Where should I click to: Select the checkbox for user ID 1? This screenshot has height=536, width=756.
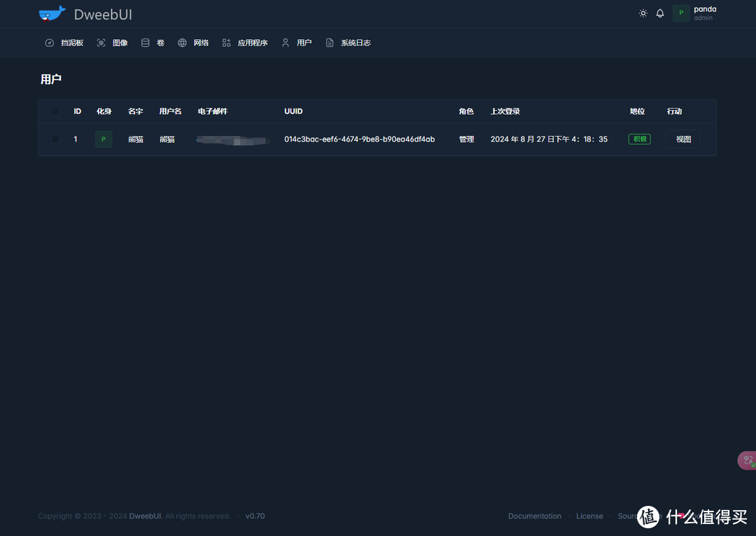[x=55, y=139]
